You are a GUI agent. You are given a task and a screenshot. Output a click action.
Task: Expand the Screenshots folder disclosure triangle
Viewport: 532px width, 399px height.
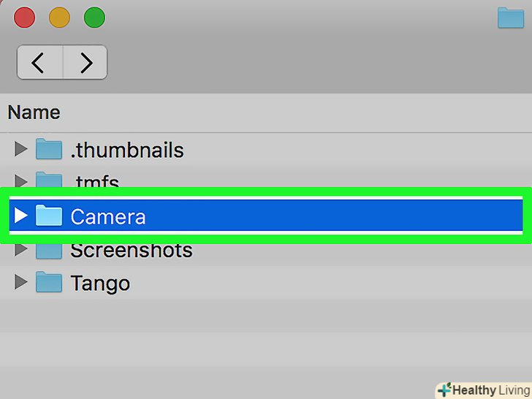(21, 251)
